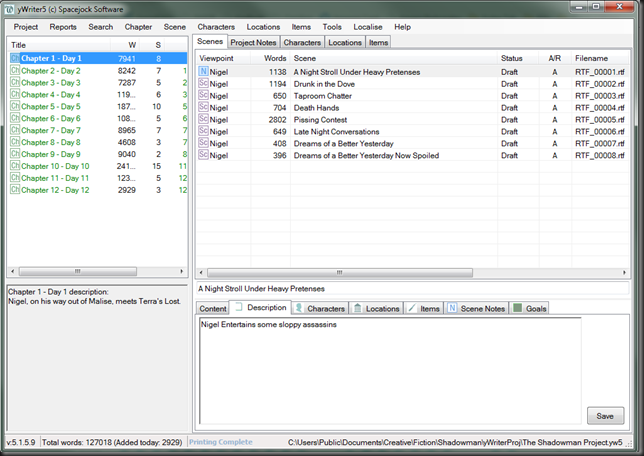Image resolution: width=644 pixels, height=456 pixels.
Task: Click the Ch icon beside Chapter 9 - Day 9
Action: 15,154
